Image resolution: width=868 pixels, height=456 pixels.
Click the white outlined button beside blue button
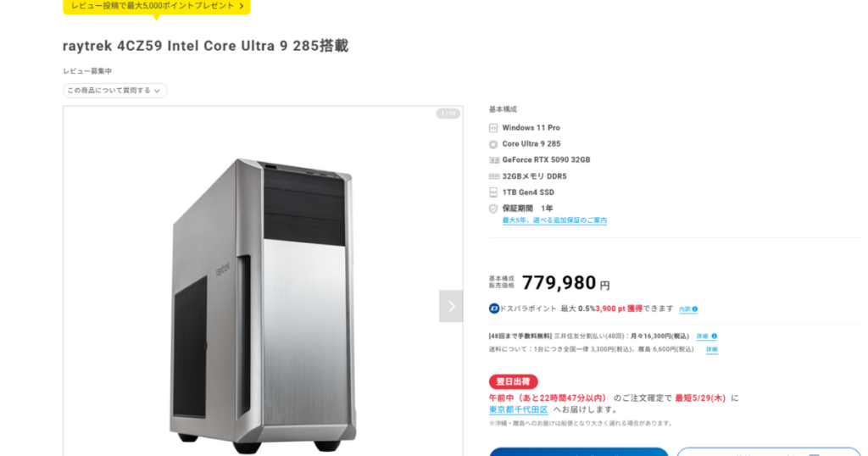(768, 452)
